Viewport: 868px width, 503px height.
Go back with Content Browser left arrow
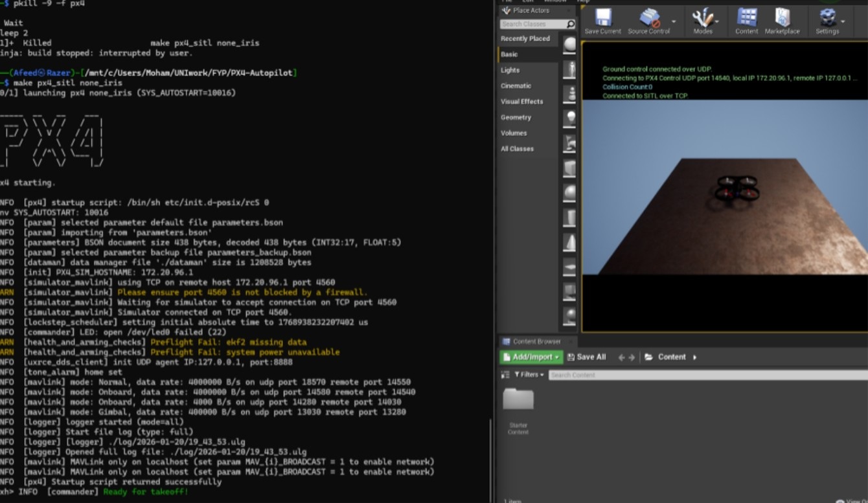[621, 357]
